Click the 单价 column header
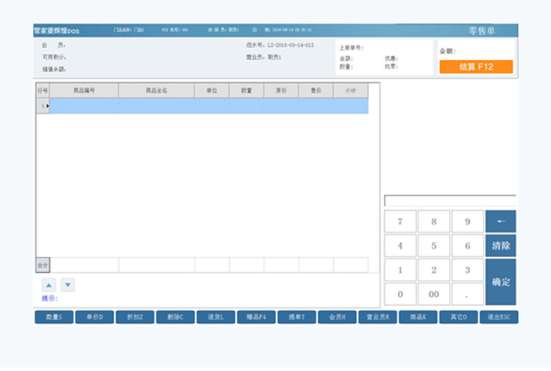Viewport: 551px width, 371px height. tap(281, 91)
